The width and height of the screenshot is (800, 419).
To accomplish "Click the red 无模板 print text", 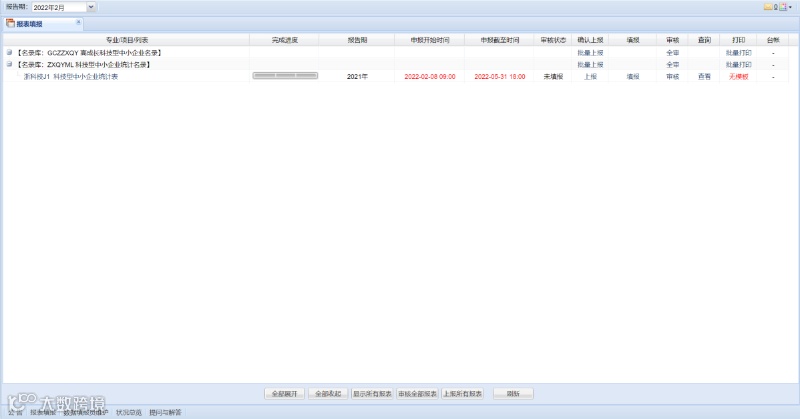I will coord(739,77).
